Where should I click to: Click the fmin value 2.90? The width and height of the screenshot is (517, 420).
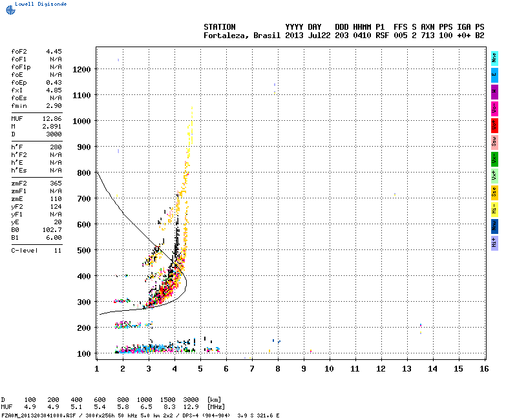pyautogui.click(x=54, y=106)
